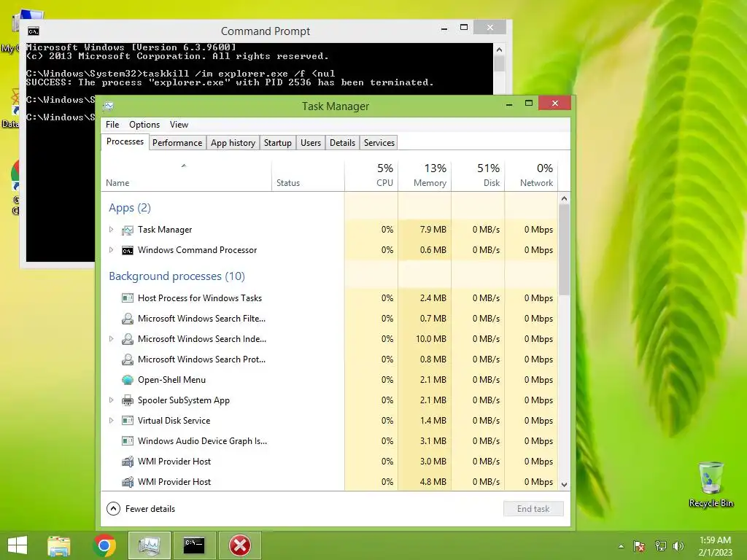Screen dimensions: 747x560
Task: Click the process list scrollbar thumb
Action: (x=564, y=250)
